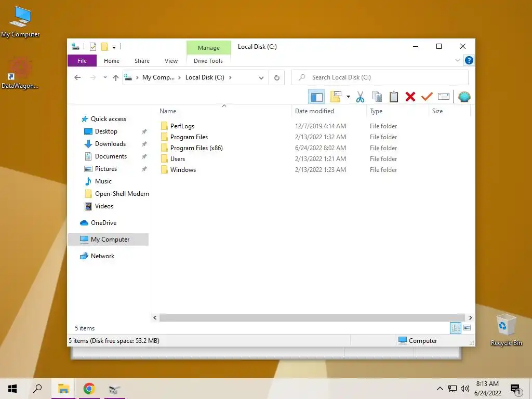This screenshot has height=399, width=532.
Task: Open the folder options icon dropdown arrow
Action: (x=348, y=97)
